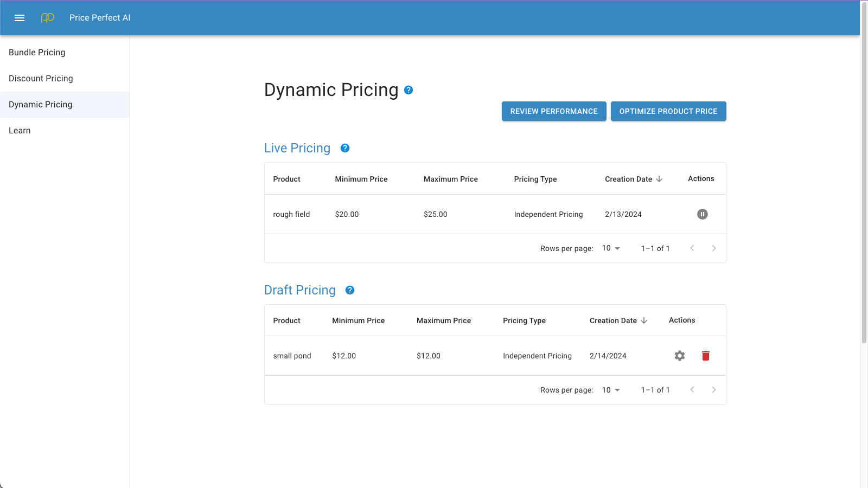This screenshot has width=868, height=488.
Task: Open settings for small pond draft pricing
Action: [680, 356]
